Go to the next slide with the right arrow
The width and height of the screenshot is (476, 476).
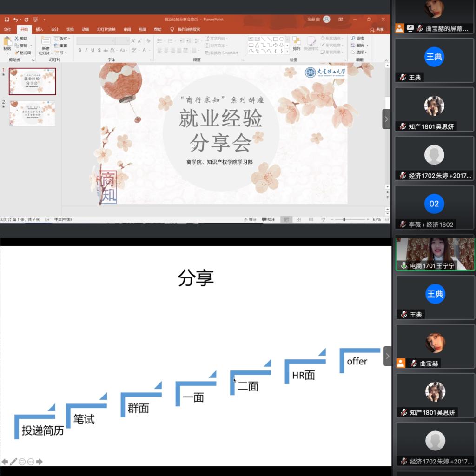pyautogui.click(x=40, y=462)
